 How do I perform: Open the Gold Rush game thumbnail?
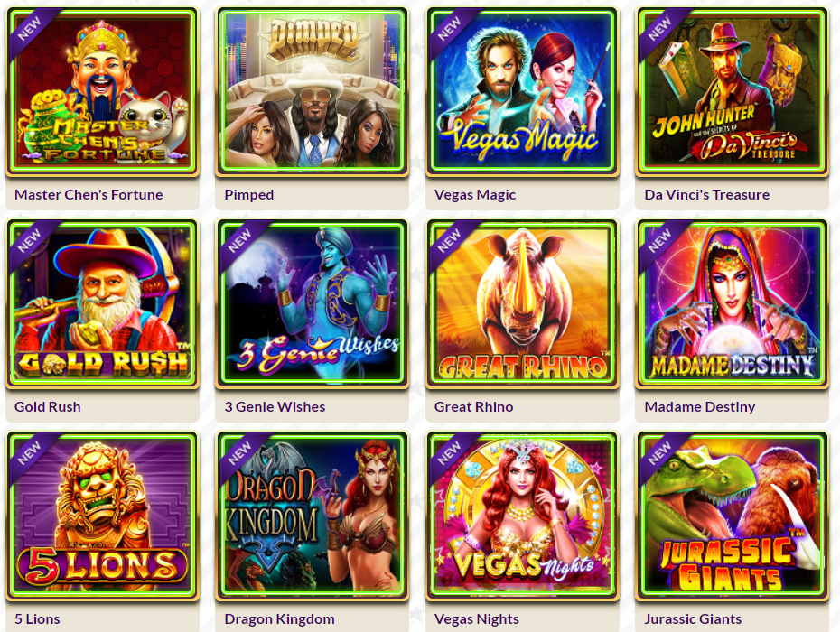point(102,303)
